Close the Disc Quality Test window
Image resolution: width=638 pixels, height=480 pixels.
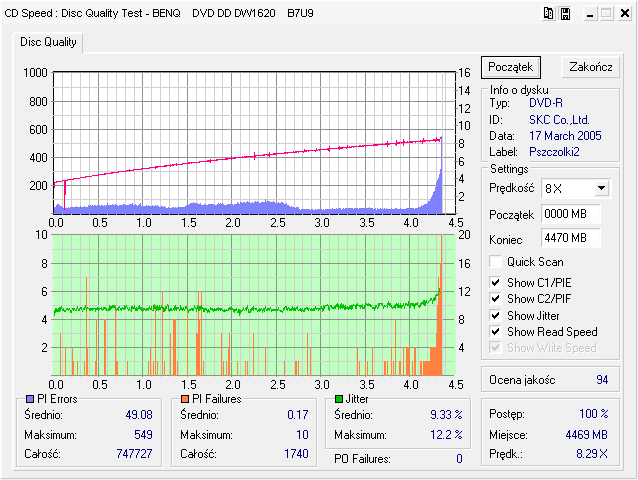coord(625,13)
